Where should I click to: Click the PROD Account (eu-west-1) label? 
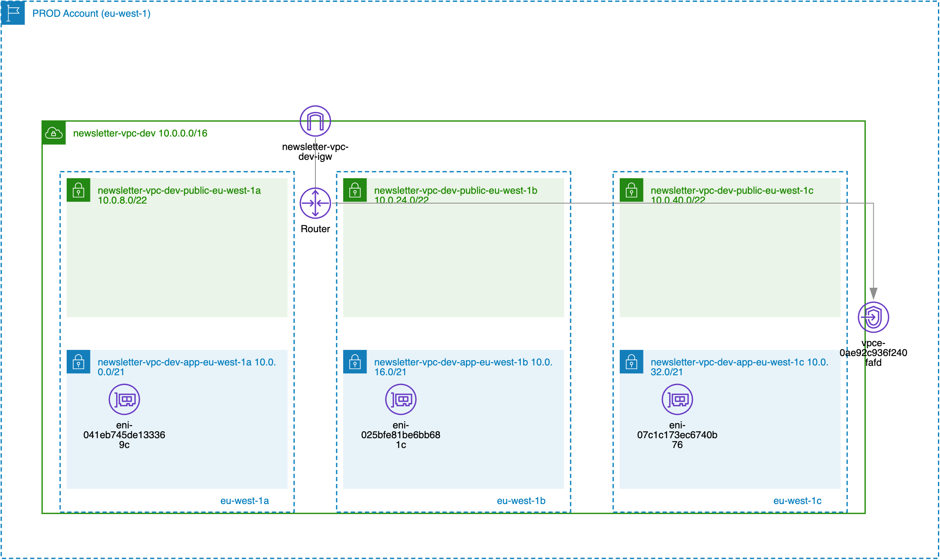coord(92,13)
